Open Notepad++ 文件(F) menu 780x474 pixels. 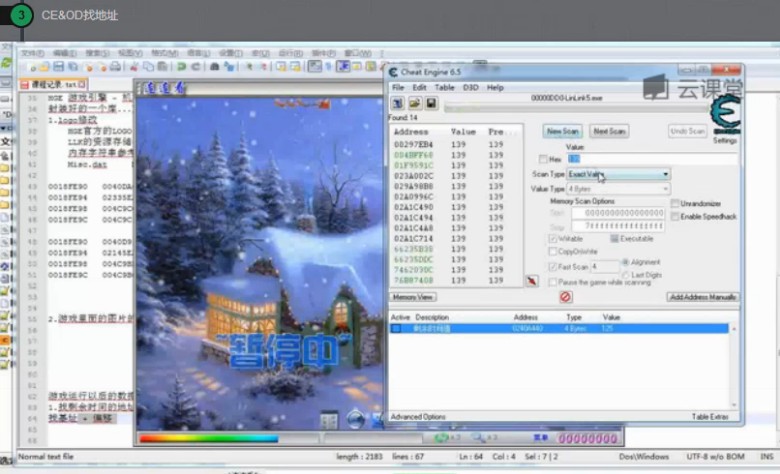point(32,53)
